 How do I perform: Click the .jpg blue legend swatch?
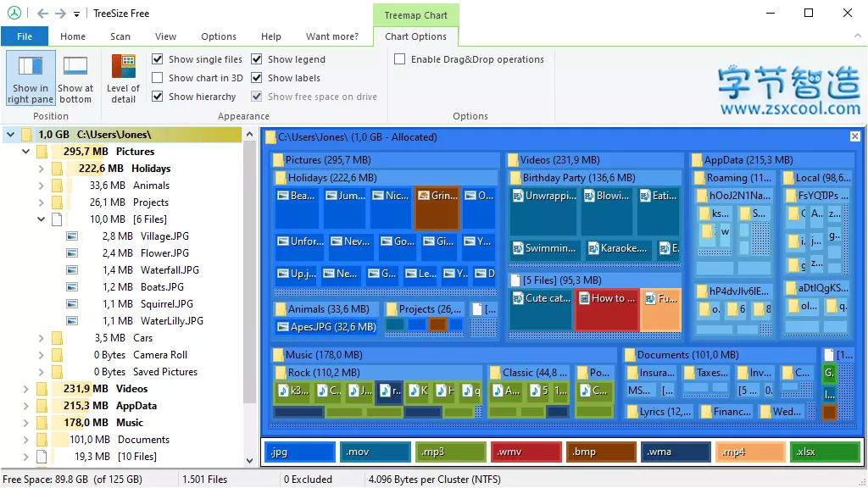pyautogui.click(x=299, y=452)
